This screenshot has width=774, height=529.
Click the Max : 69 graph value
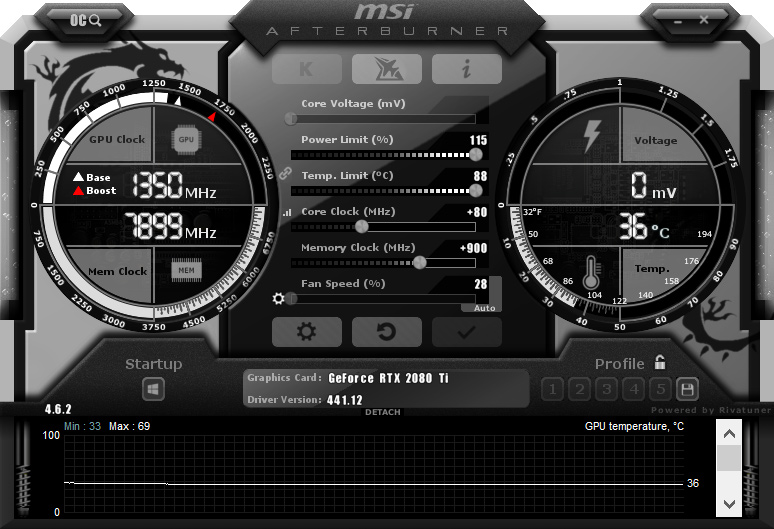point(129,426)
